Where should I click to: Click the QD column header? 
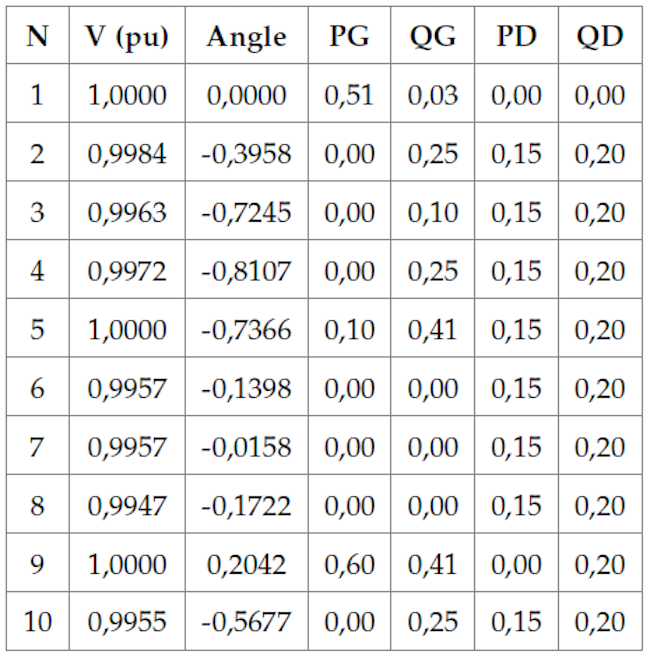click(x=600, y=37)
